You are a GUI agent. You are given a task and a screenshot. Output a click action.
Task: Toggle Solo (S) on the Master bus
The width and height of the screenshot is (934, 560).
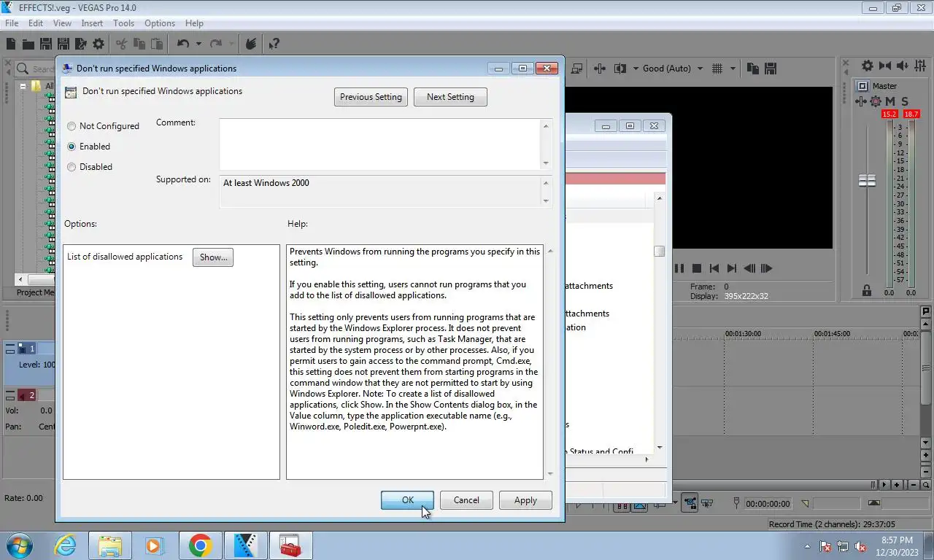[x=905, y=101]
